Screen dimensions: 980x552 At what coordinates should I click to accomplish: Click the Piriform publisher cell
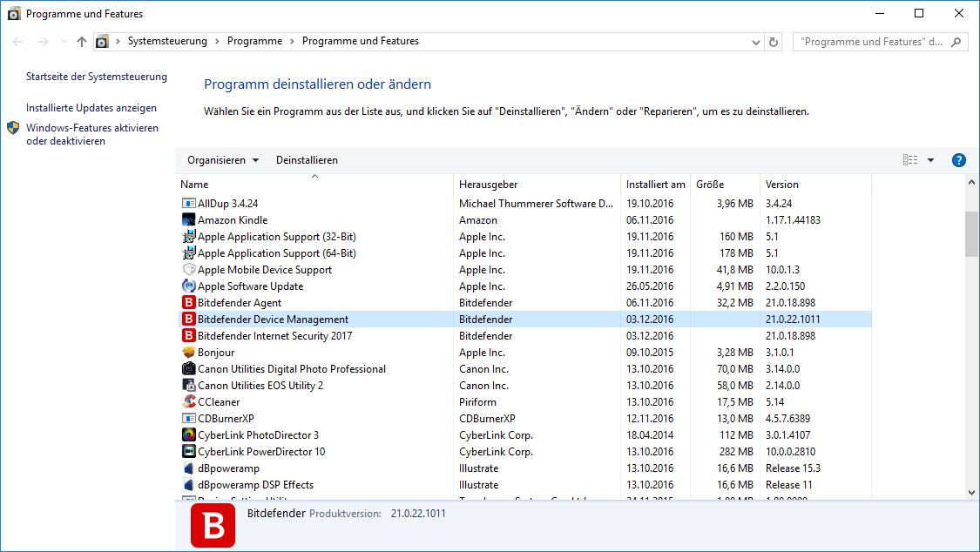(x=477, y=402)
